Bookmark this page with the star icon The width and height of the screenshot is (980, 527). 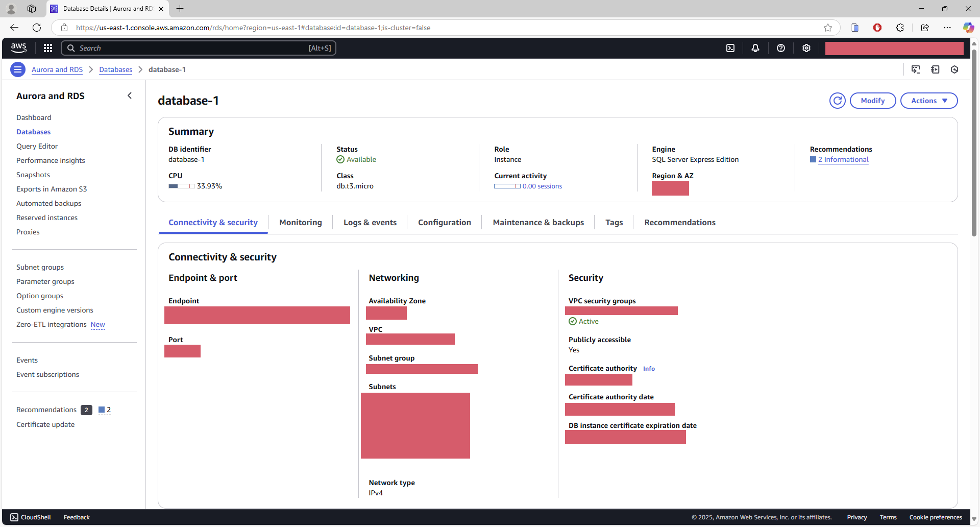[828, 28]
